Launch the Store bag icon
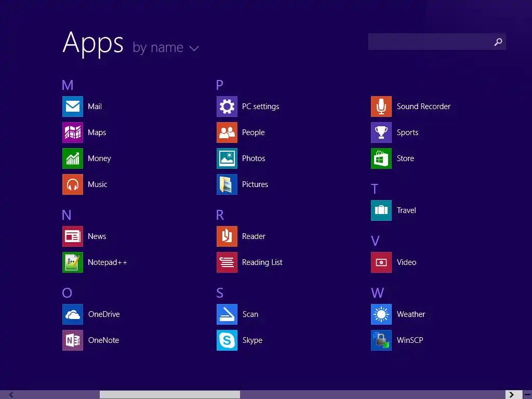 coord(381,158)
